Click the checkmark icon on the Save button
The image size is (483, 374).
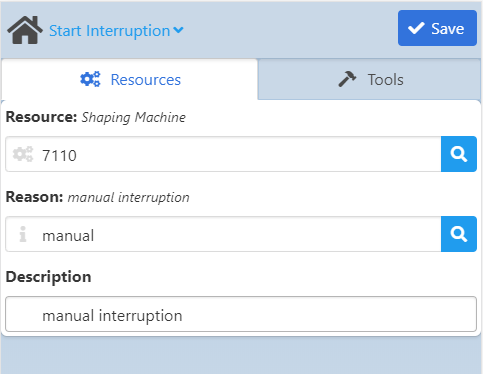pyautogui.click(x=416, y=28)
